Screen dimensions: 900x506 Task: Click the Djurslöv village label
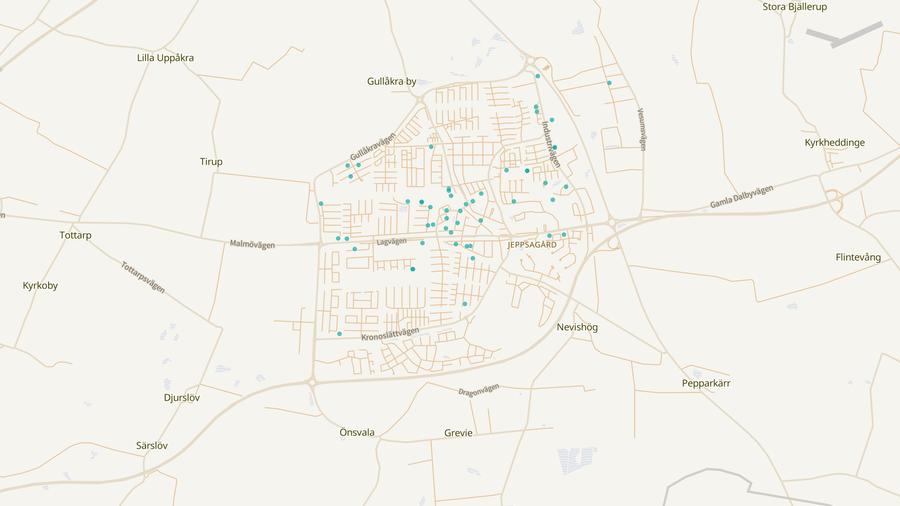coord(181,398)
